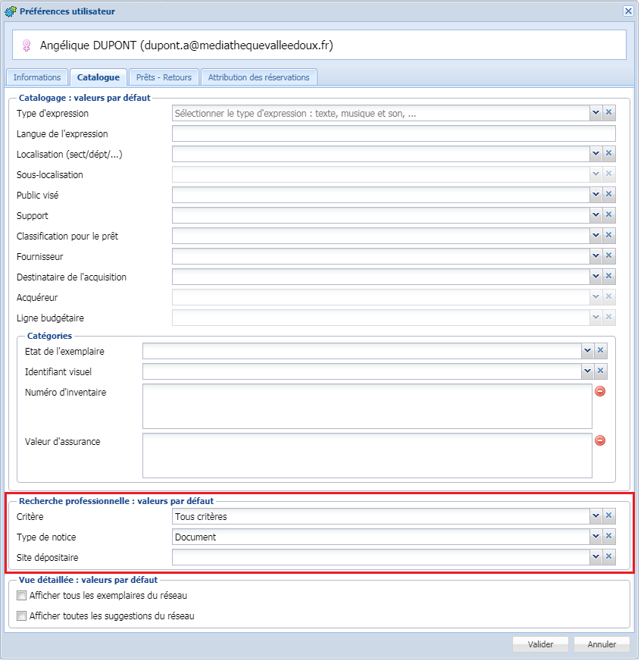The width and height of the screenshot is (644, 664).
Task: Open the Type de notice dropdown
Action: point(595,537)
